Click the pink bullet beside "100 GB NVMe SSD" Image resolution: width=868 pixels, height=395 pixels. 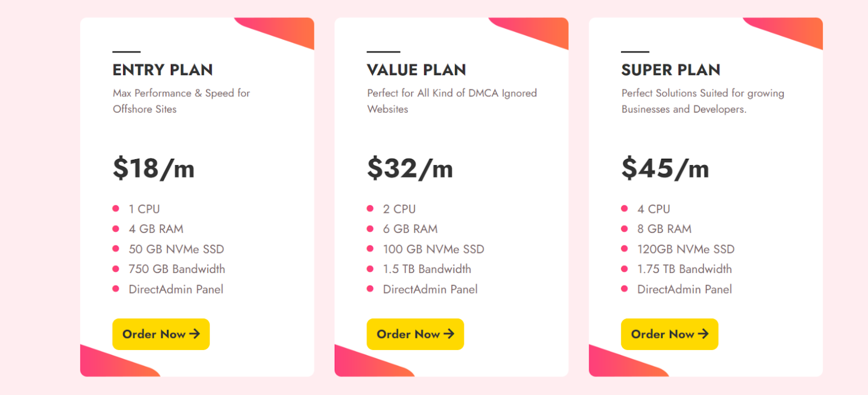(x=370, y=249)
